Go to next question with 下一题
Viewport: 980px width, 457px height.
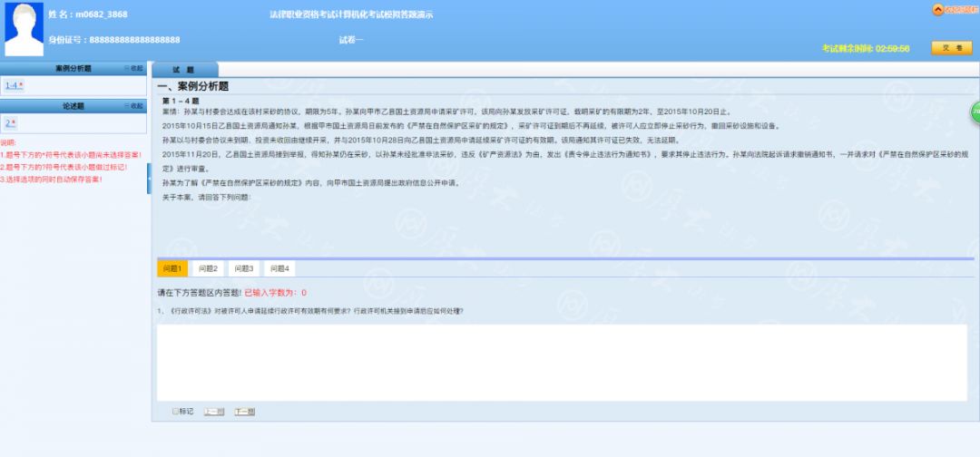(x=245, y=412)
